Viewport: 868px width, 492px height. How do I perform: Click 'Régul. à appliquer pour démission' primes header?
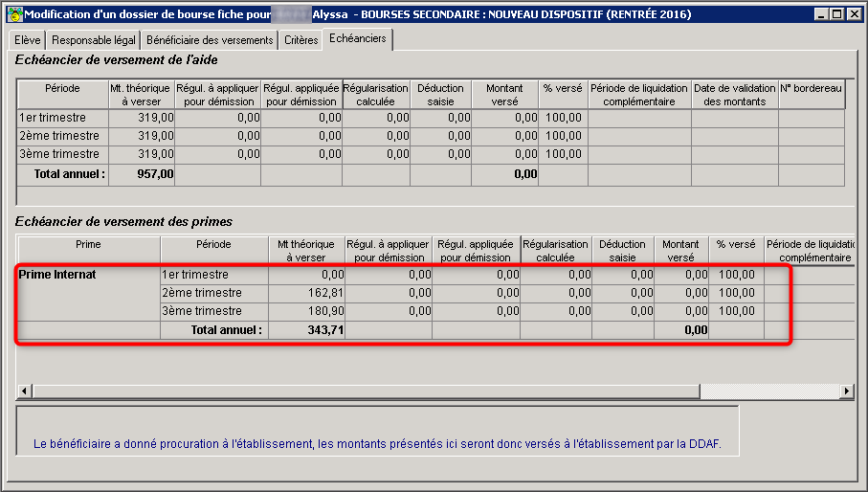[x=388, y=250]
